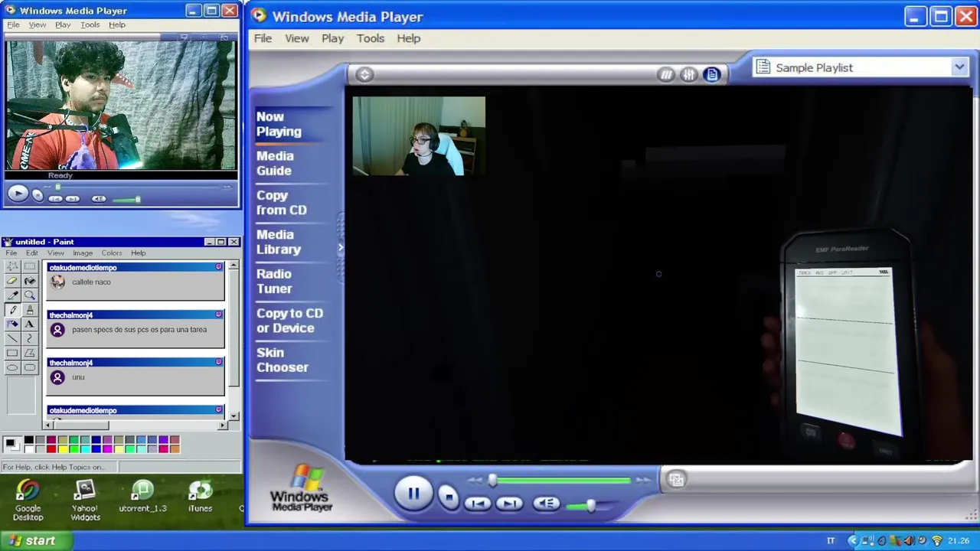Switch to Radio Tuner tab
980x551 pixels.
click(x=274, y=281)
